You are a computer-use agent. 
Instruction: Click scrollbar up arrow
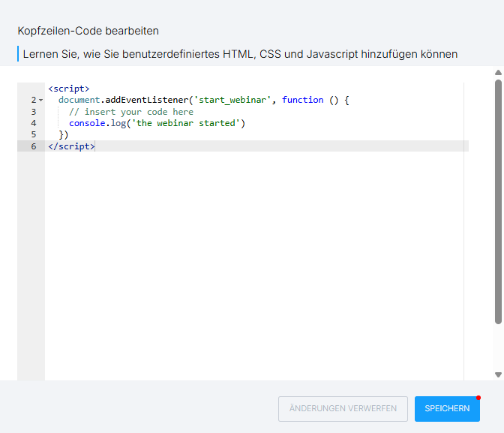click(498, 73)
